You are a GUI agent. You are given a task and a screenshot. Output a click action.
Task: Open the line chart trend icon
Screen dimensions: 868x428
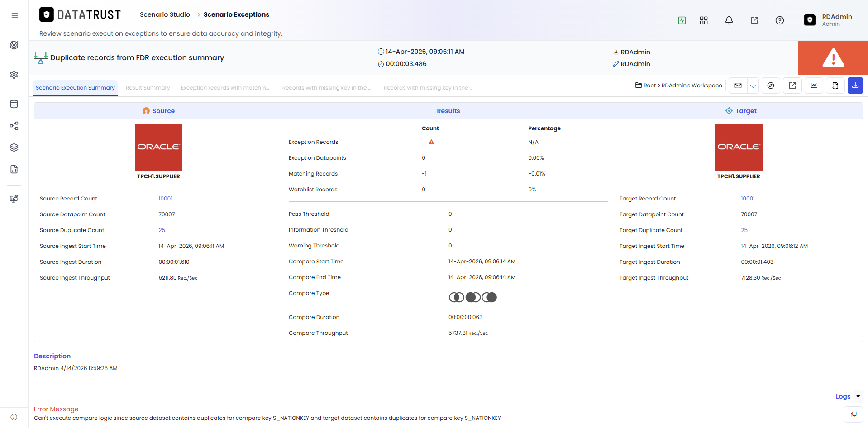point(814,86)
